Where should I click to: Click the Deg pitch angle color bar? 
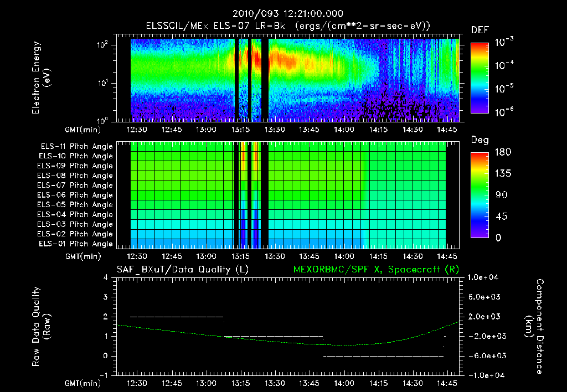point(480,195)
